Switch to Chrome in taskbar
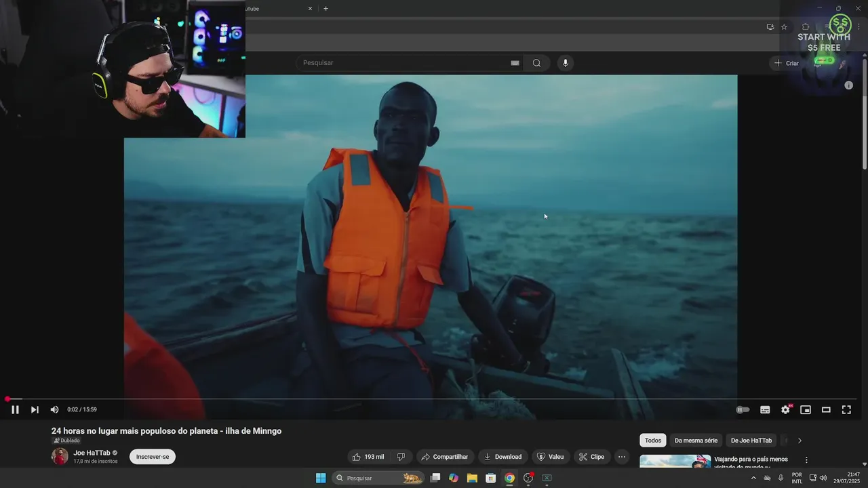 (x=509, y=478)
